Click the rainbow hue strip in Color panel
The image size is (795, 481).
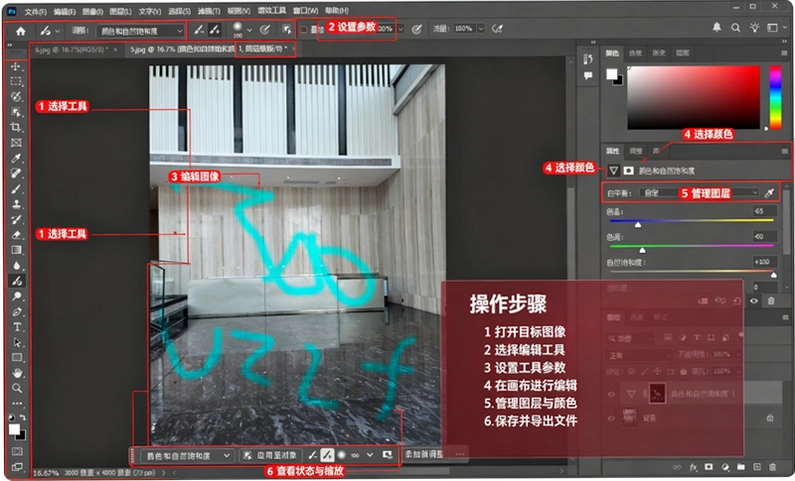(775, 97)
